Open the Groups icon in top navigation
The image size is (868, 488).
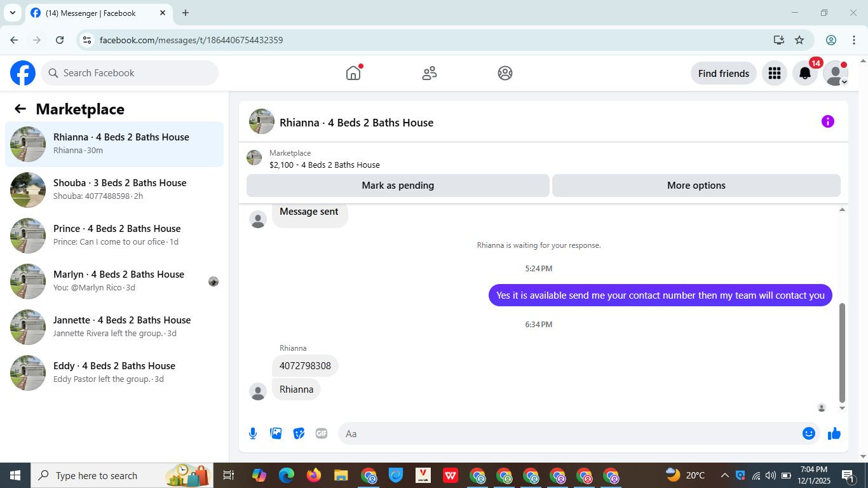click(x=505, y=73)
